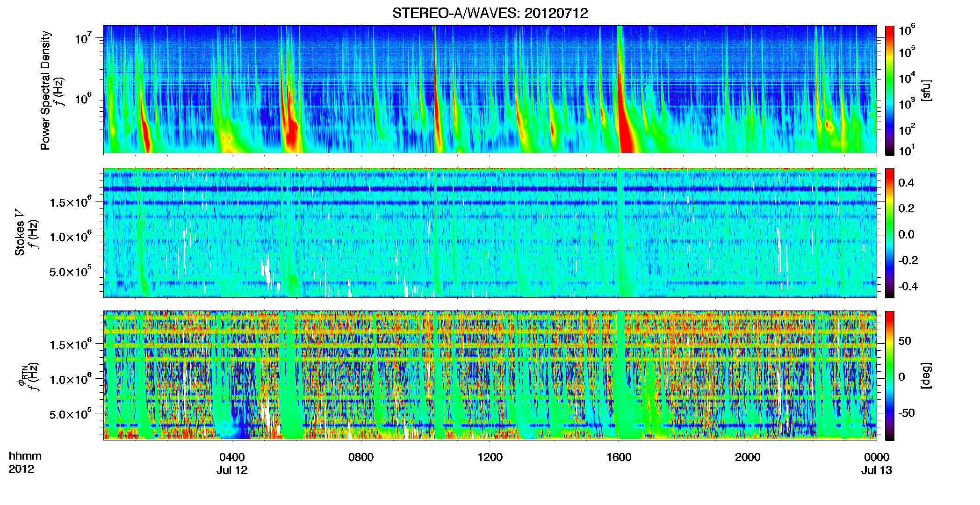Image resolution: width=980 pixels, height=505 pixels.
Task: Click the Stokes V color bar
Action: 890,233
